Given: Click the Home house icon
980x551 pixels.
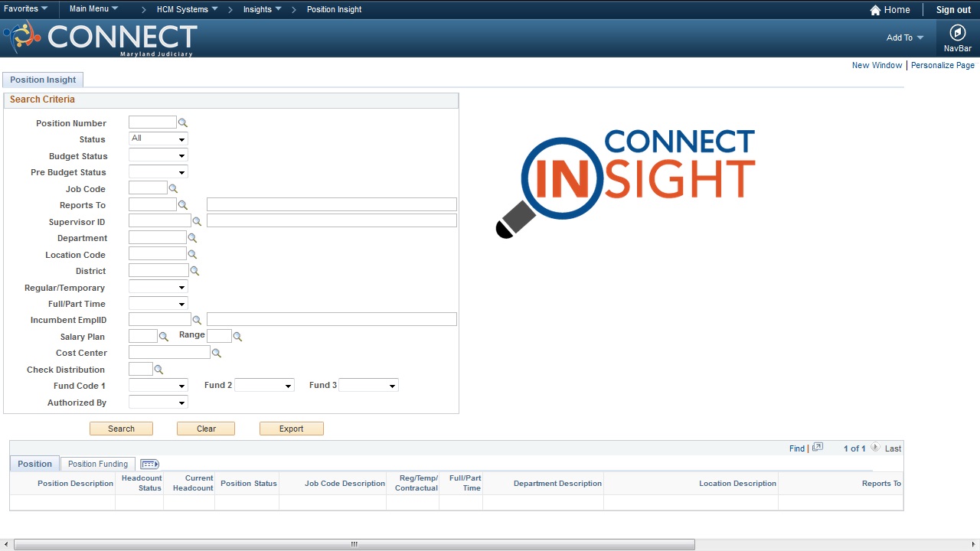Looking at the screenshot, I should (875, 10).
